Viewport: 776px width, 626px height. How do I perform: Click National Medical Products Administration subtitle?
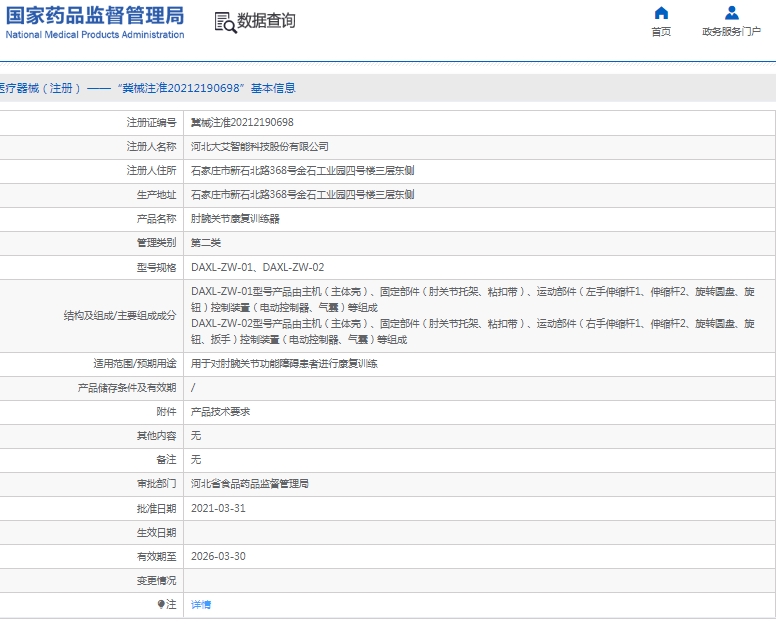95,35
